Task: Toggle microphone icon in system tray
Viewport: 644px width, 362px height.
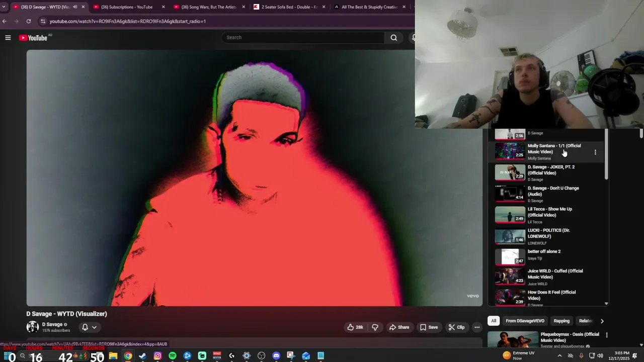Action: (581, 356)
